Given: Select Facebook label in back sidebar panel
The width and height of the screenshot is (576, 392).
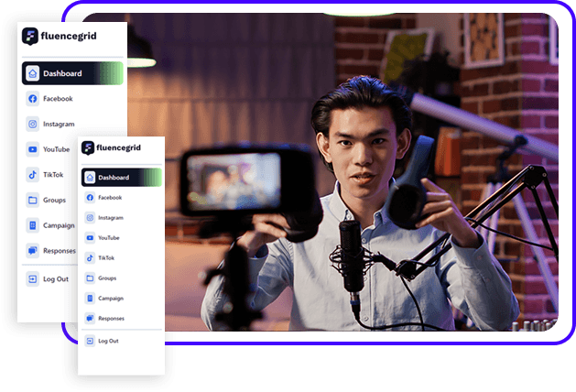Looking at the screenshot, I should tap(58, 99).
